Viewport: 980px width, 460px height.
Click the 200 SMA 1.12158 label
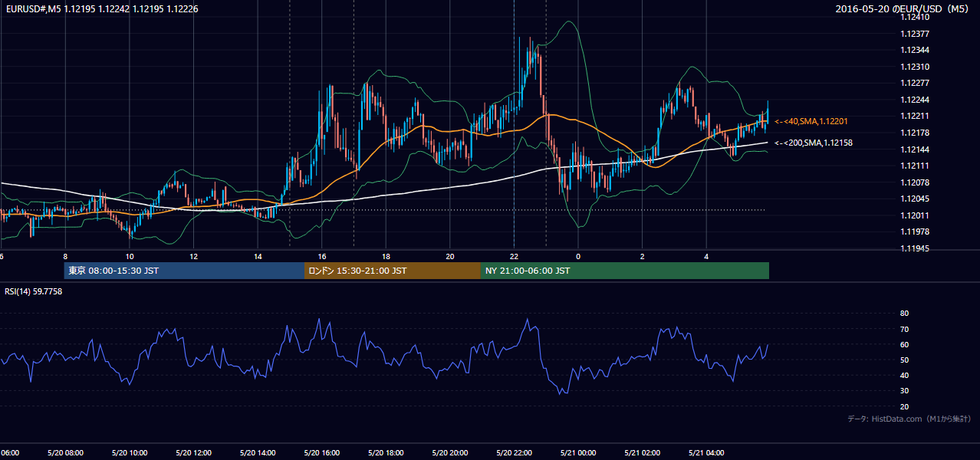click(813, 143)
